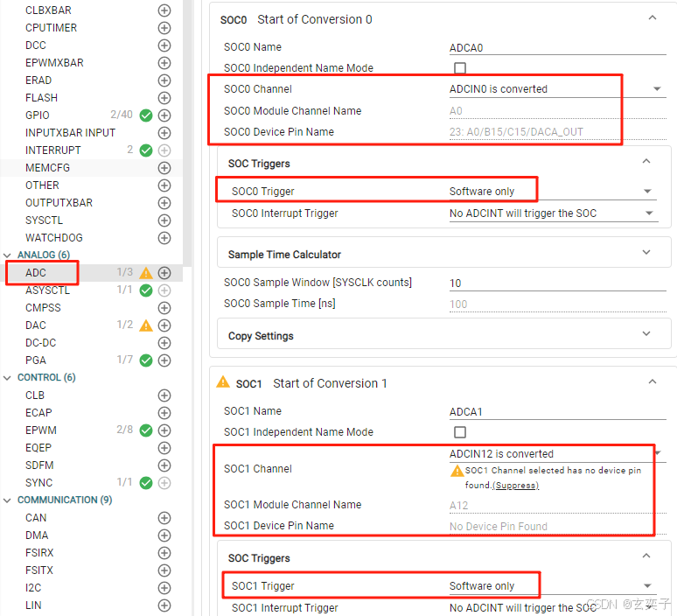Edit SOC0 Sample Window value 10
Screen dimensions: 677x616
click(557, 283)
